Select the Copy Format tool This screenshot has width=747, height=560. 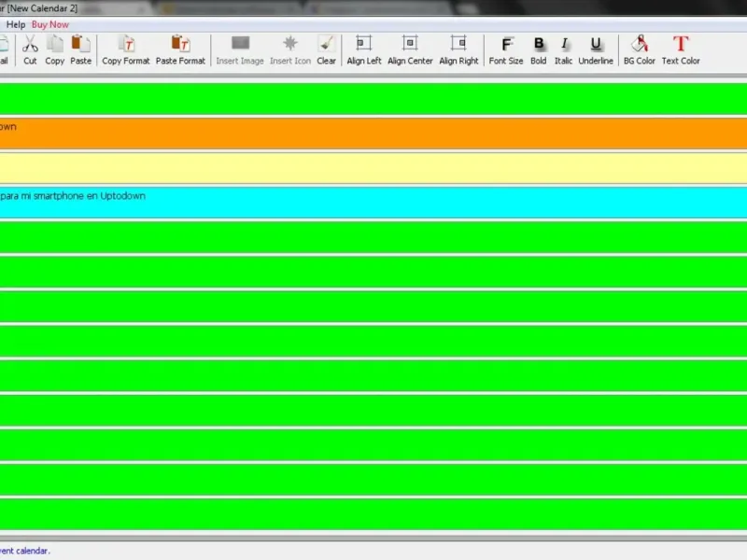[126, 49]
